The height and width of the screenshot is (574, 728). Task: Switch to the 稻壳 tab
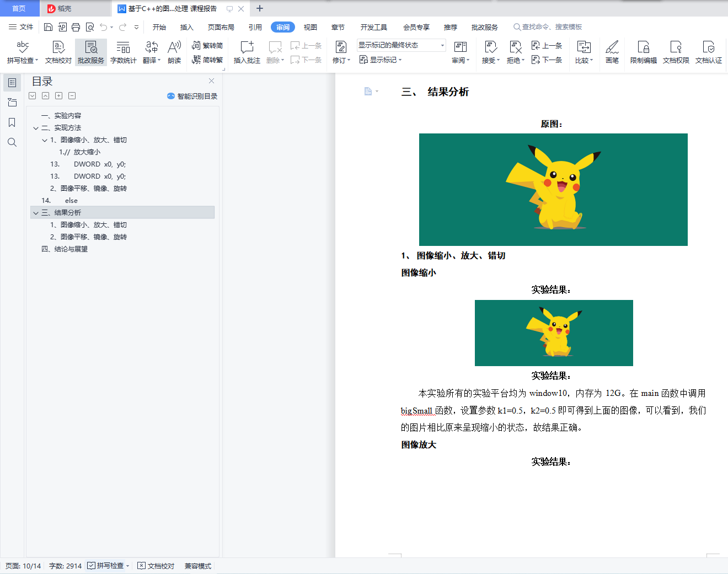76,8
